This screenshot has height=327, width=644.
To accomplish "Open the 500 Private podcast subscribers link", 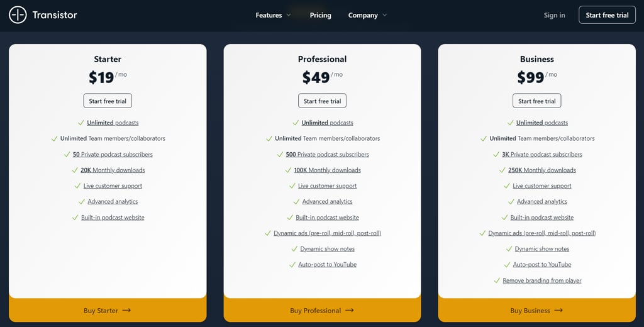I will [x=327, y=155].
